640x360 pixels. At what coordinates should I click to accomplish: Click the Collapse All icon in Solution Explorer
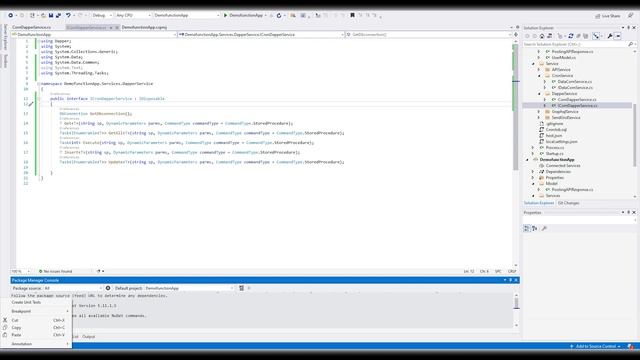[578, 36]
